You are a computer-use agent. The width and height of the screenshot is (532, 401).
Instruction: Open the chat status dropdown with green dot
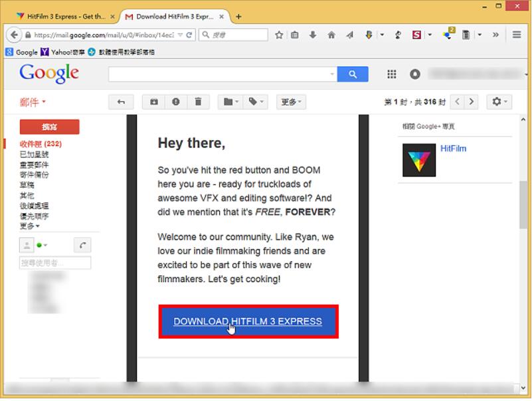(x=42, y=245)
